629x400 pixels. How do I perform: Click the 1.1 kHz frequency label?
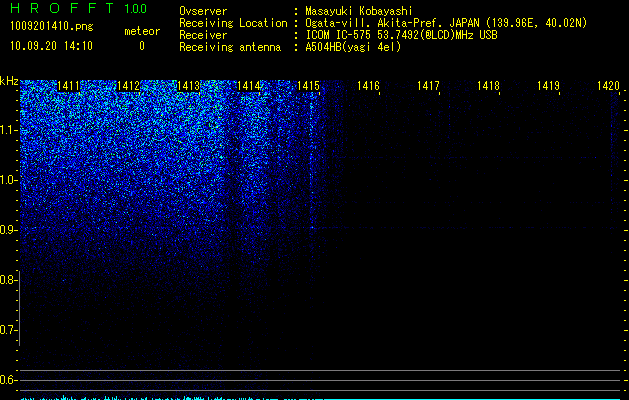click(x=8, y=130)
